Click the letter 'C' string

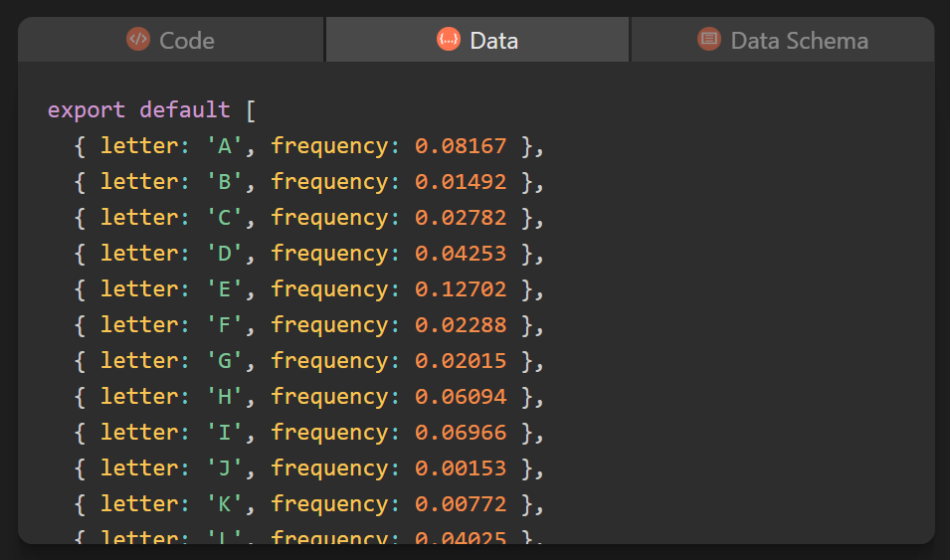[x=224, y=218]
